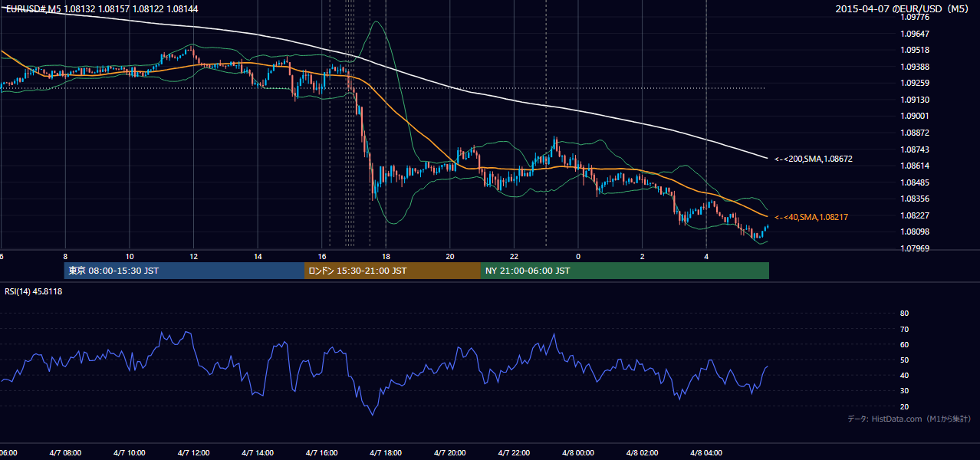Click price level 1.08227 on the axis
The width and height of the screenshot is (980, 460).
(914, 215)
